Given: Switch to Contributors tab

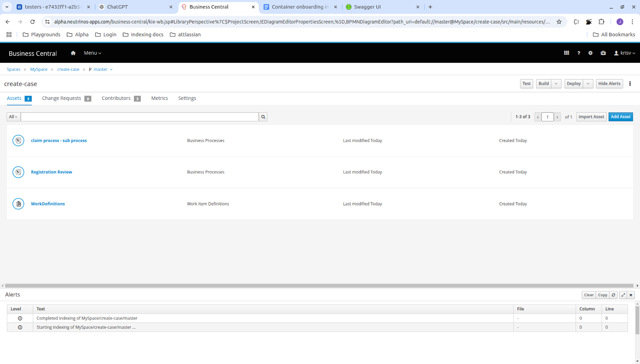Looking at the screenshot, I should click(x=121, y=98).
